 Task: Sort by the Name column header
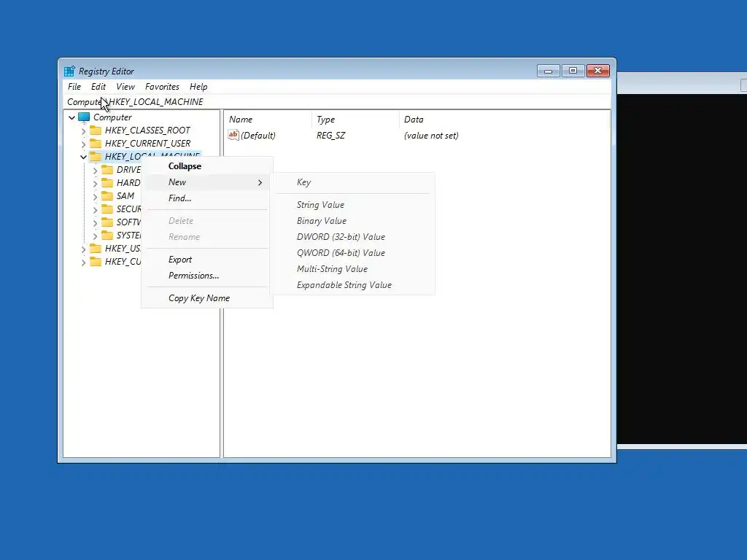click(x=269, y=120)
